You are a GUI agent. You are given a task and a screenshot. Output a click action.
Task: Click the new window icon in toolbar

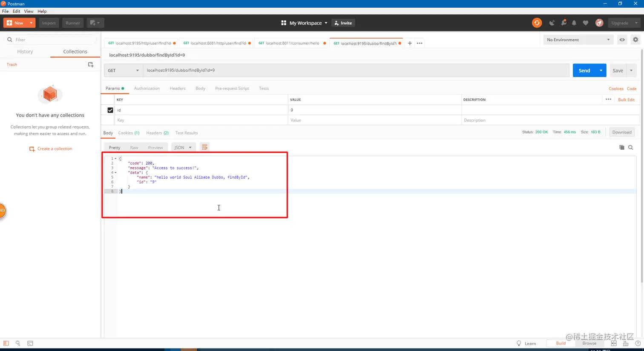coord(95,23)
